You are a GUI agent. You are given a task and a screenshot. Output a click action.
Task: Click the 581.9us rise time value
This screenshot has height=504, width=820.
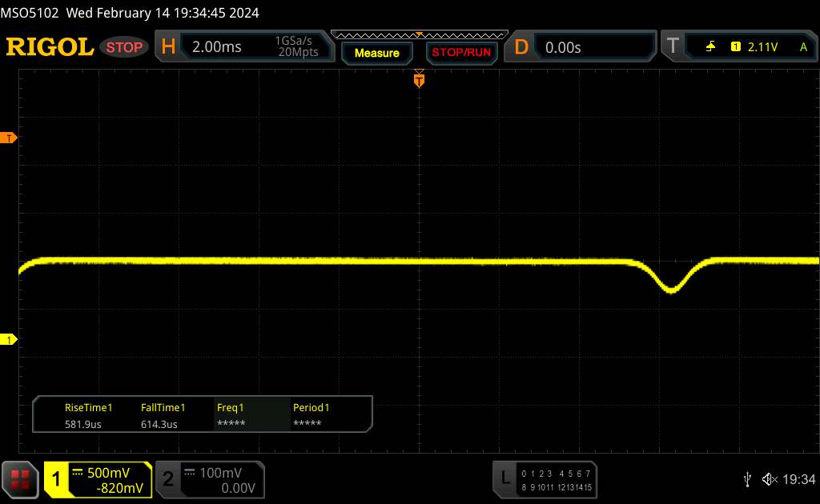82,424
